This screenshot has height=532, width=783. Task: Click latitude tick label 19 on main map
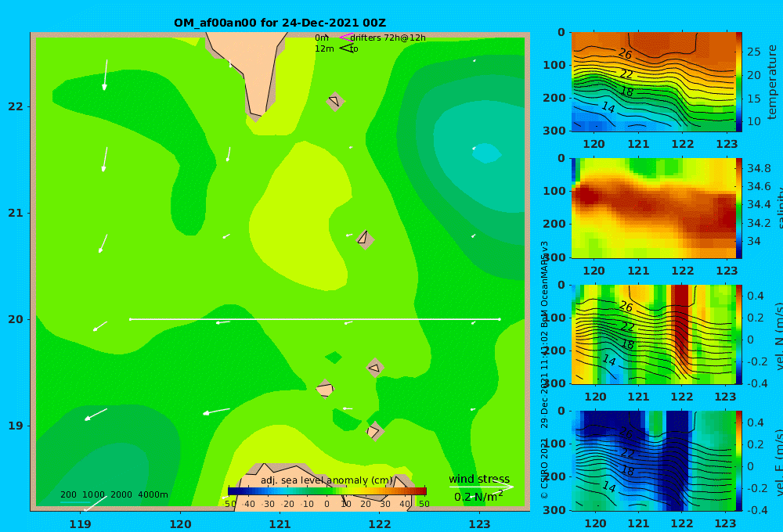(x=16, y=426)
